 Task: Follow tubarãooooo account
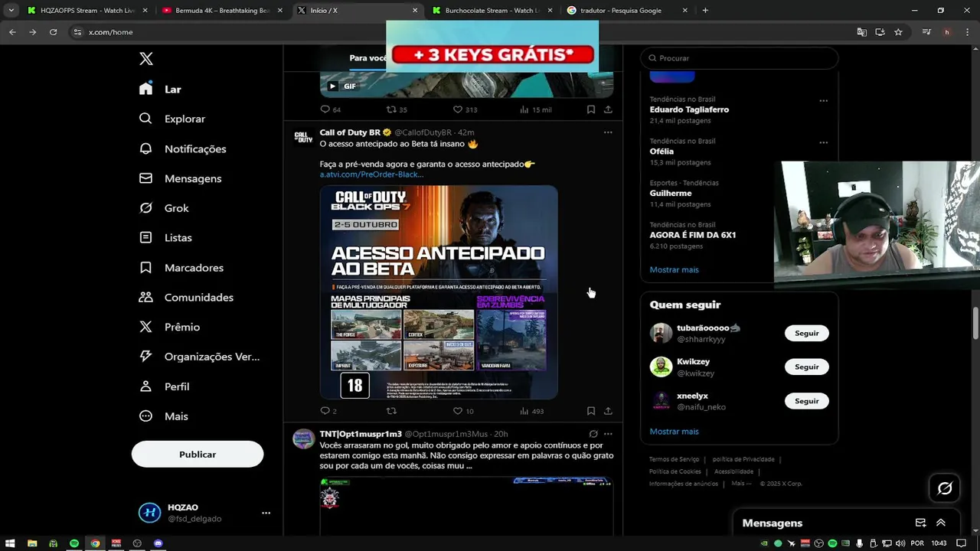pos(806,333)
